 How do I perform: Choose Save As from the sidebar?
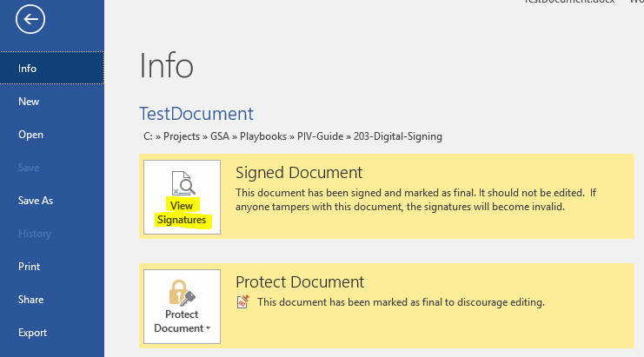36,201
